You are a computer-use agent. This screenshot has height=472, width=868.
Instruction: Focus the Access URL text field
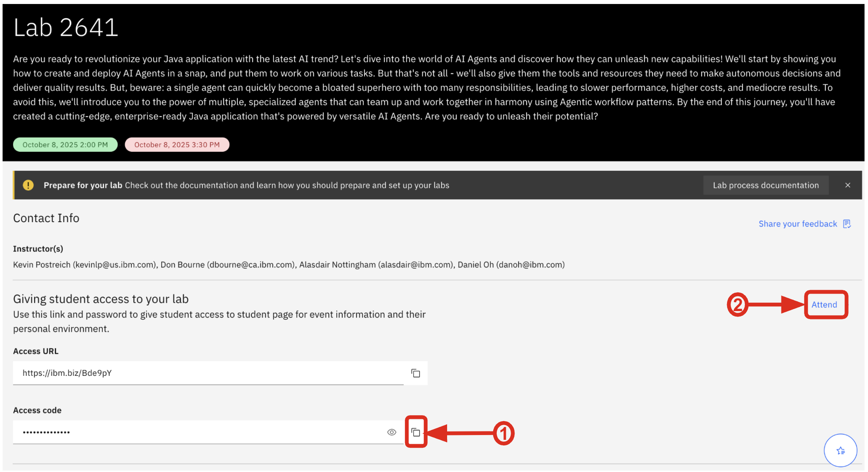click(206, 373)
